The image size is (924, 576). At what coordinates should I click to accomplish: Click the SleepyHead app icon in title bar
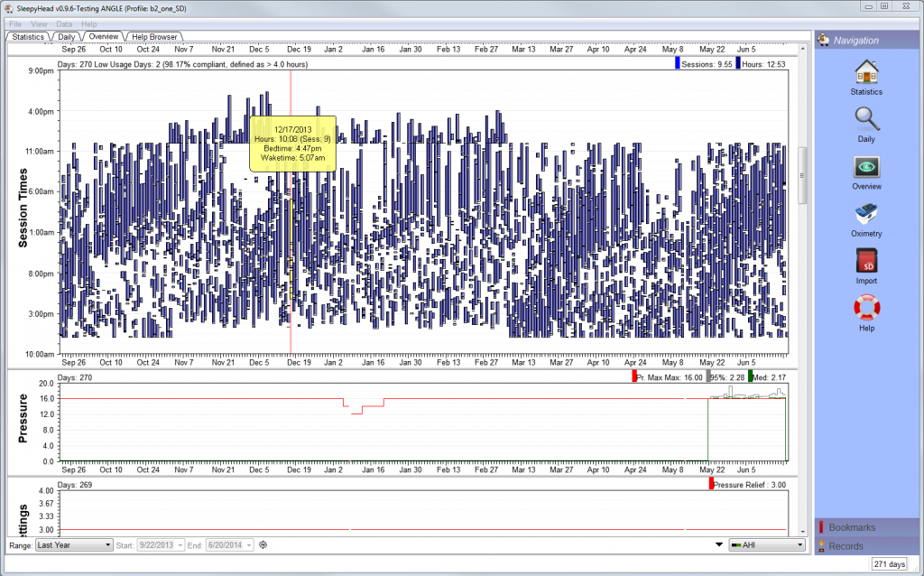(9, 7)
